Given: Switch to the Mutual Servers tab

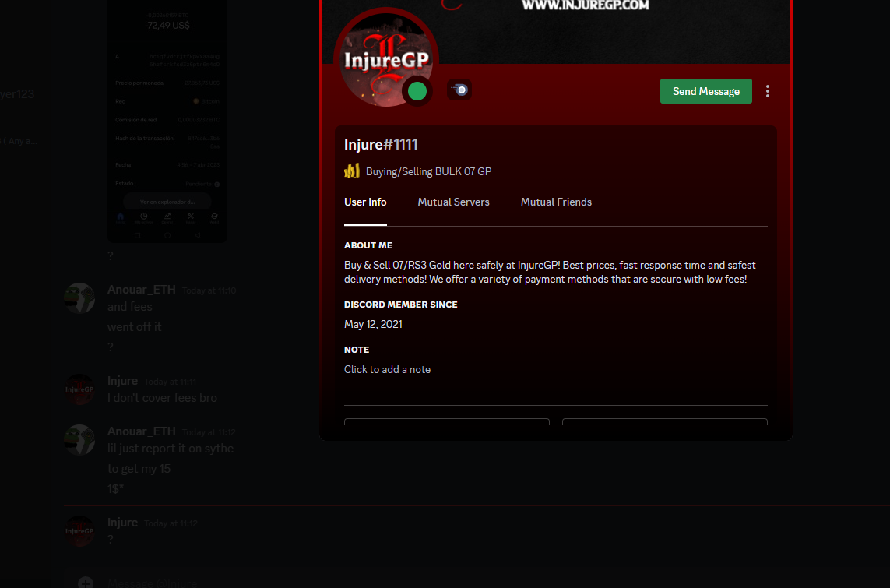Looking at the screenshot, I should click(453, 202).
